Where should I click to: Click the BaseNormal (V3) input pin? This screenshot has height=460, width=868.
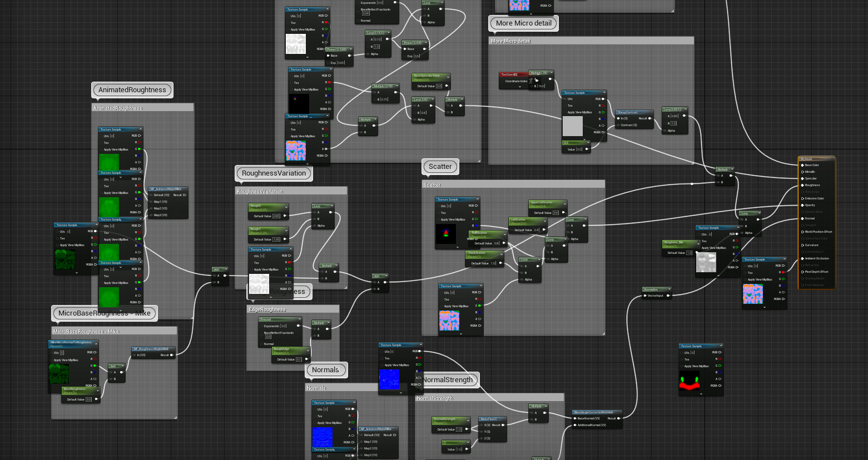click(x=576, y=418)
